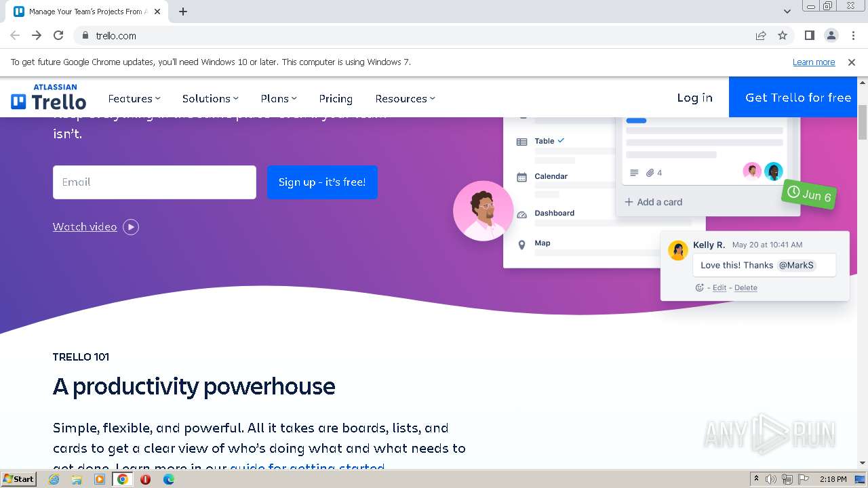This screenshot has width=868, height=488.
Task: Open the Chrome three-dot menu
Action: pyautogui.click(x=853, y=36)
